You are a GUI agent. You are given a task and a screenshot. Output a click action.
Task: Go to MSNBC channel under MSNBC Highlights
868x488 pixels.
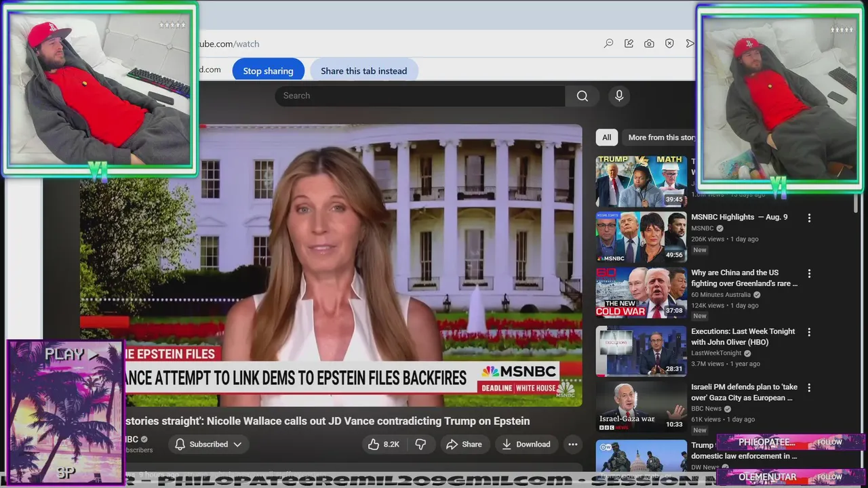(703, 228)
